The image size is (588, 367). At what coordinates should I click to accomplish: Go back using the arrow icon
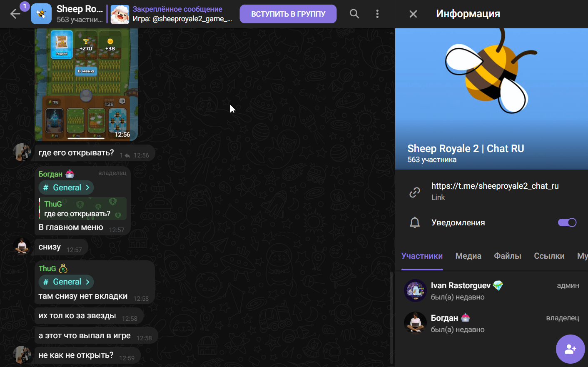(x=15, y=14)
